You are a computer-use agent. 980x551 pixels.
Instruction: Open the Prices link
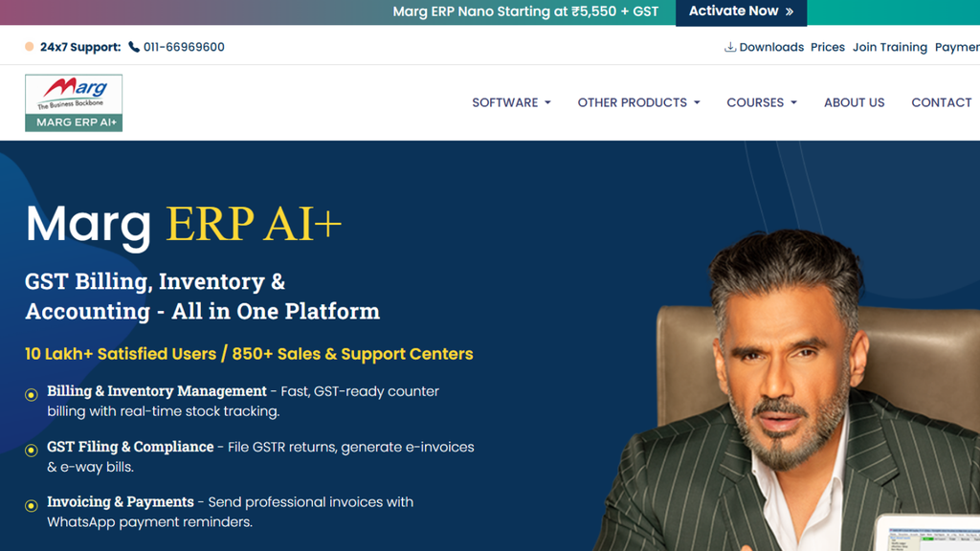tap(828, 47)
